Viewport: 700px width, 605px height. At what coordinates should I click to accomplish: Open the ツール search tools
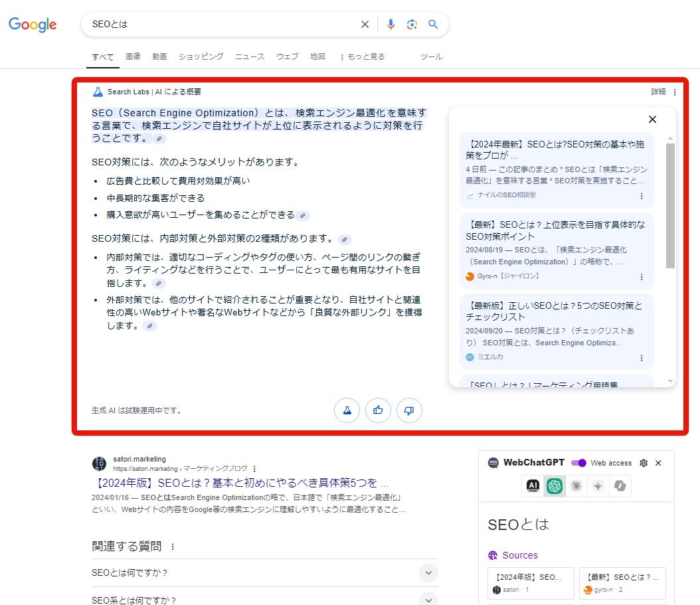coord(431,56)
